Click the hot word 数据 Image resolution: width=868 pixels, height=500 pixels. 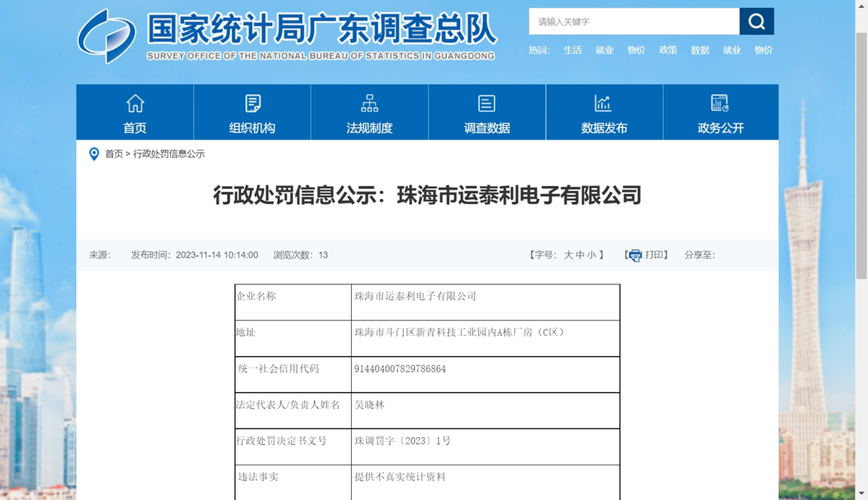700,51
